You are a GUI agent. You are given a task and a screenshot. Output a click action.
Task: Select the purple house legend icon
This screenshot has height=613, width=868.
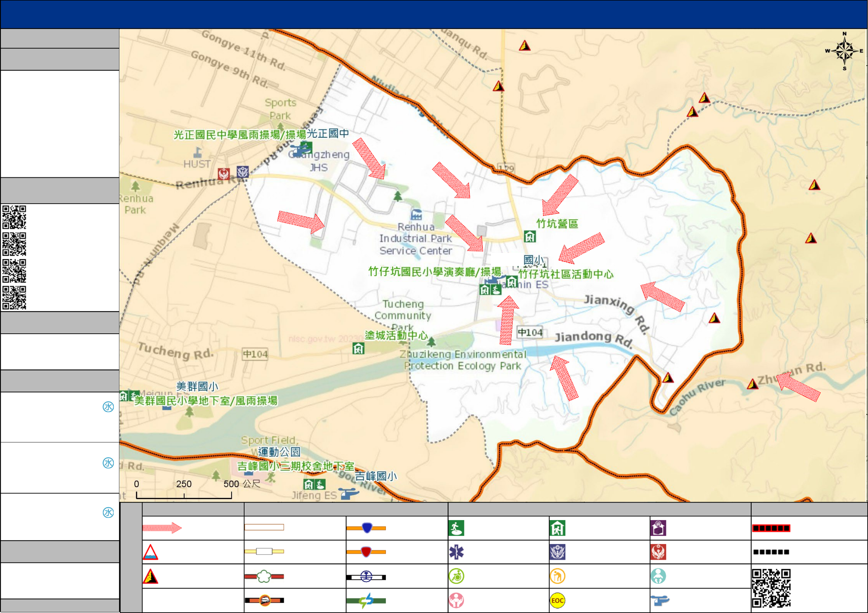click(x=658, y=528)
